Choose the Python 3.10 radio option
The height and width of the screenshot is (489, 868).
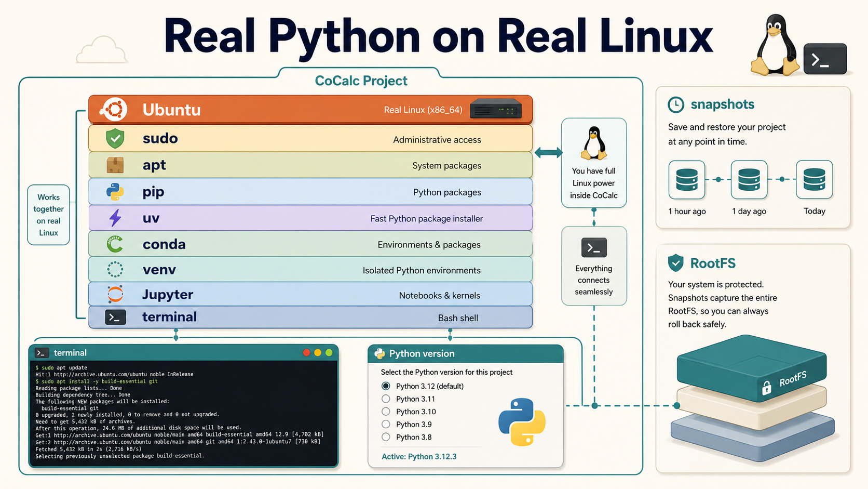point(386,412)
